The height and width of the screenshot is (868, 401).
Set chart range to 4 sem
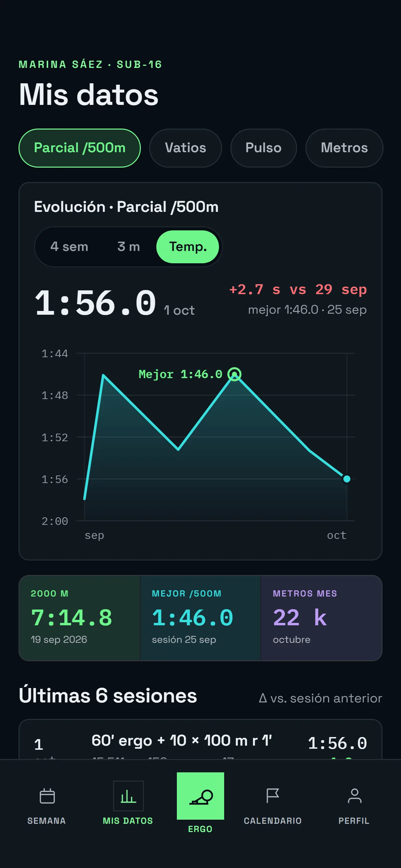pos(69,247)
